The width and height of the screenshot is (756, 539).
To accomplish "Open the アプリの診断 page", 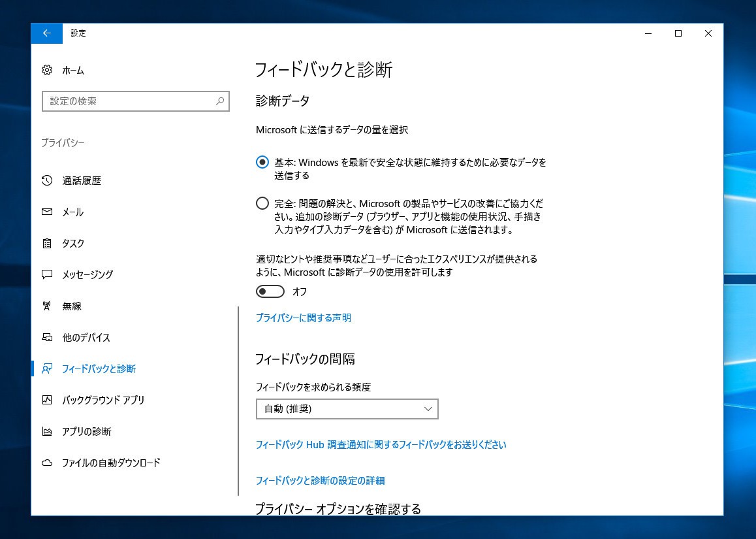I will (86, 431).
